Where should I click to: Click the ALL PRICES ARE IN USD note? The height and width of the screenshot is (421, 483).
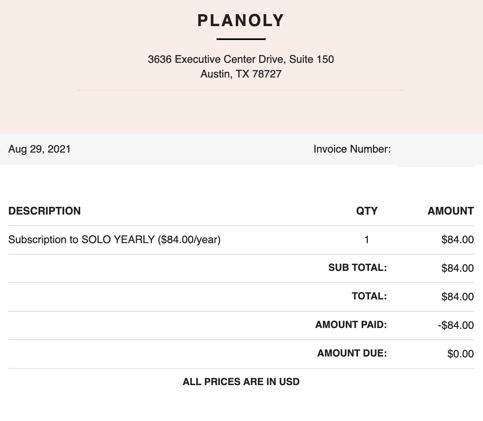click(x=241, y=382)
